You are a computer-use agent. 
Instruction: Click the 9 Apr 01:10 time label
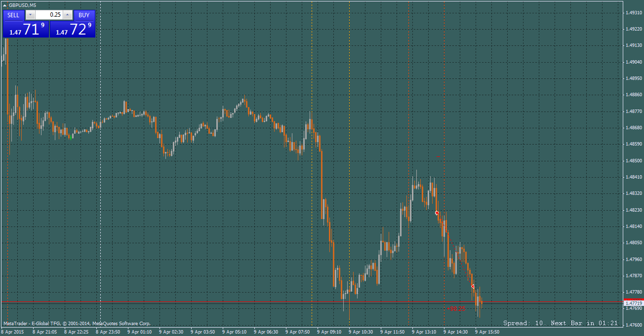click(x=140, y=332)
